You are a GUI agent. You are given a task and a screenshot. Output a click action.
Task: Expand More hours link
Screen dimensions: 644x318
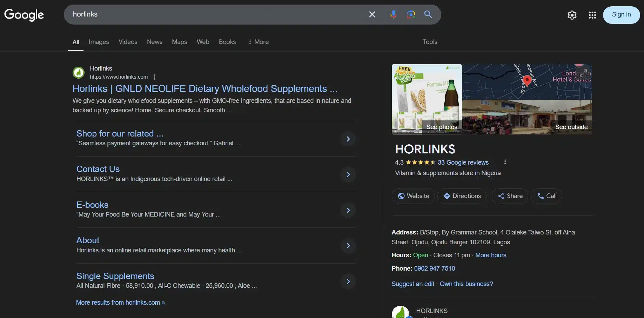(491, 255)
